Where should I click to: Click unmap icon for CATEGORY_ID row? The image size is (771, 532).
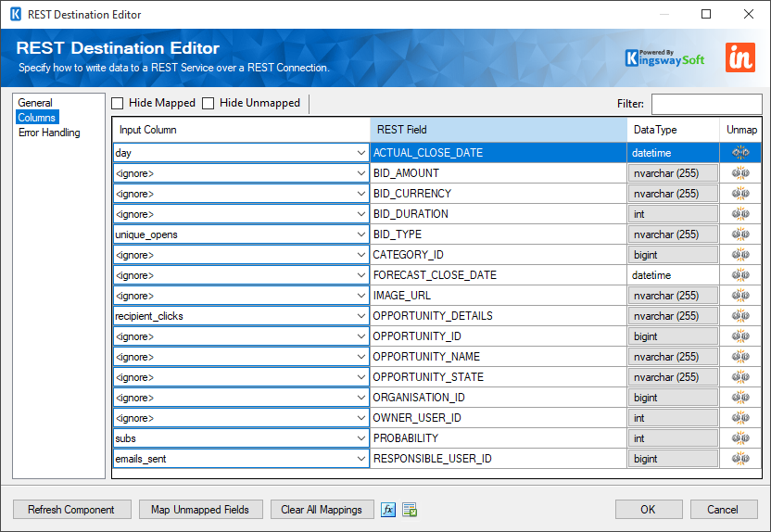pos(740,255)
